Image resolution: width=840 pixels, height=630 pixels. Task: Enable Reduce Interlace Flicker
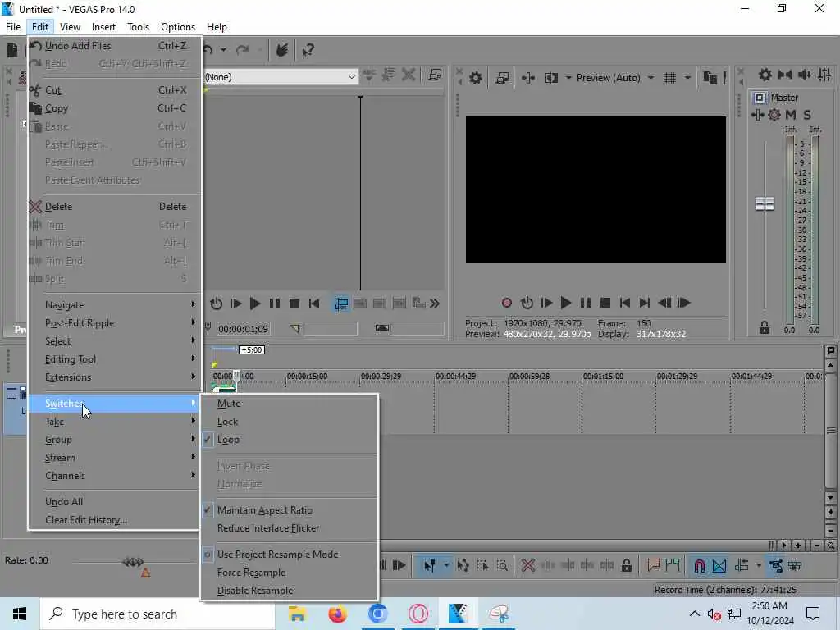pyautogui.click(x=290, y=528)
